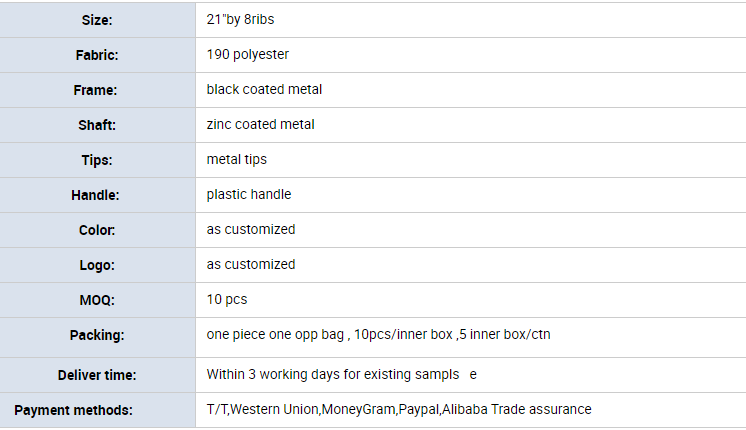Select the Payment methods value text
The width and height of the screenshot is (746, 430).
[399, 410]
